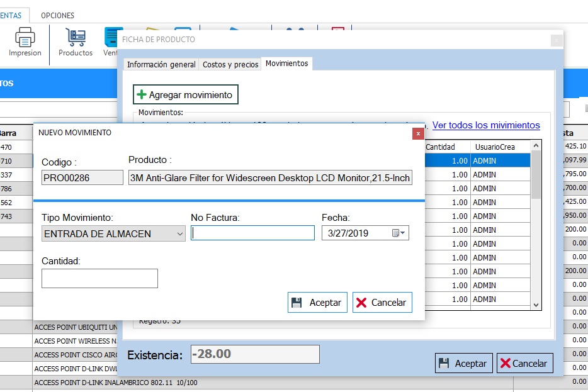Screen dimensions: 588x392
Task: Click the green plus Agregar movimiento icon
Action: tap(142, 95)
